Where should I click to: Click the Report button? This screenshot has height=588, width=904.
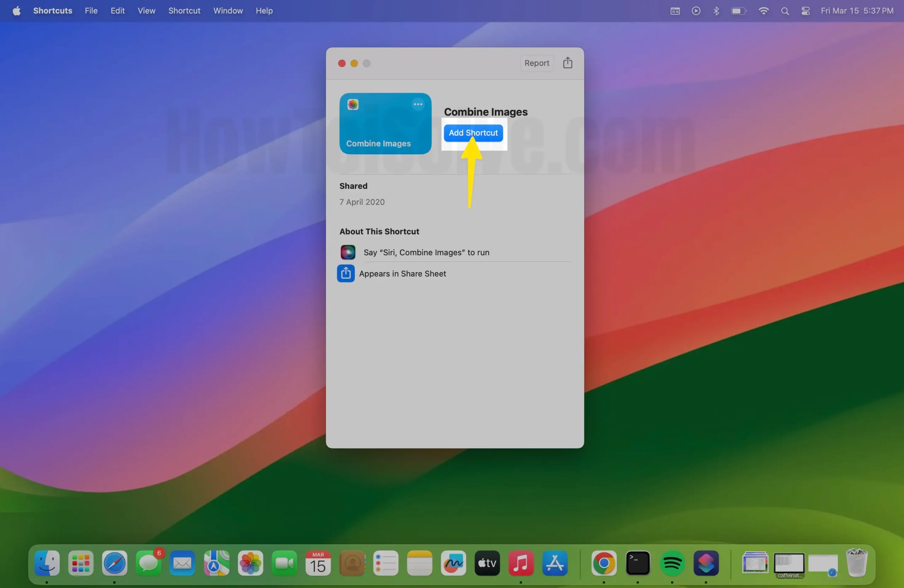point(536,63)
